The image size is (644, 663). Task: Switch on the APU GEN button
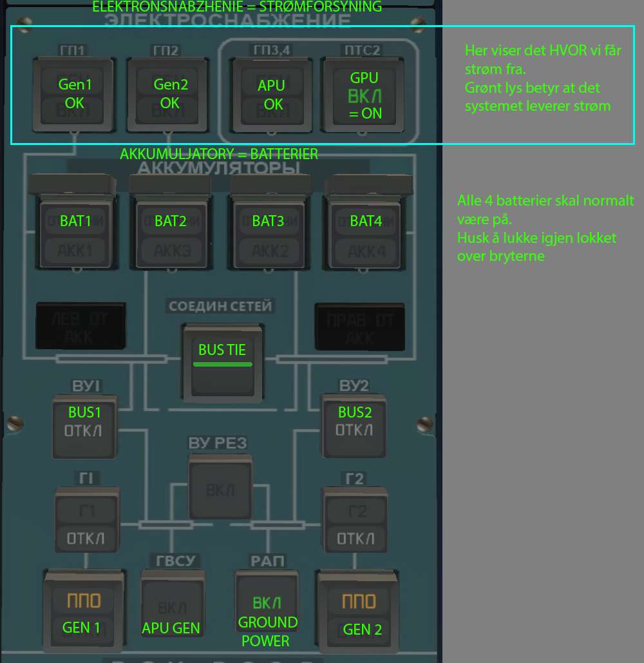point(172,610)
